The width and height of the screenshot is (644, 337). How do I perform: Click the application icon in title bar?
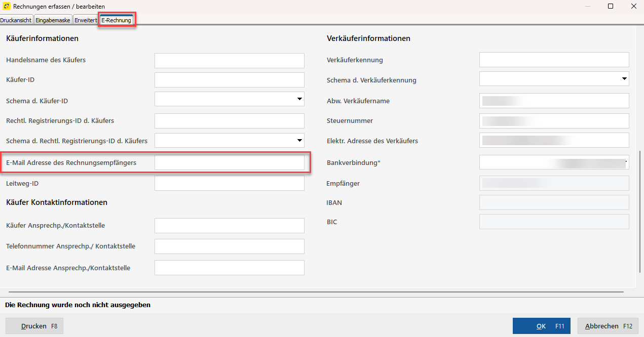(7, 6)
